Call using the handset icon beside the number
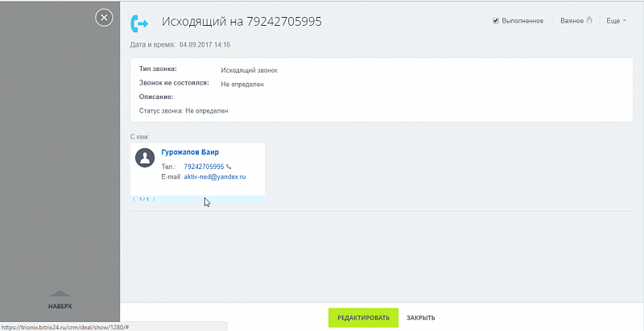The height and width of the screenshot is (331, 644). 229,167
